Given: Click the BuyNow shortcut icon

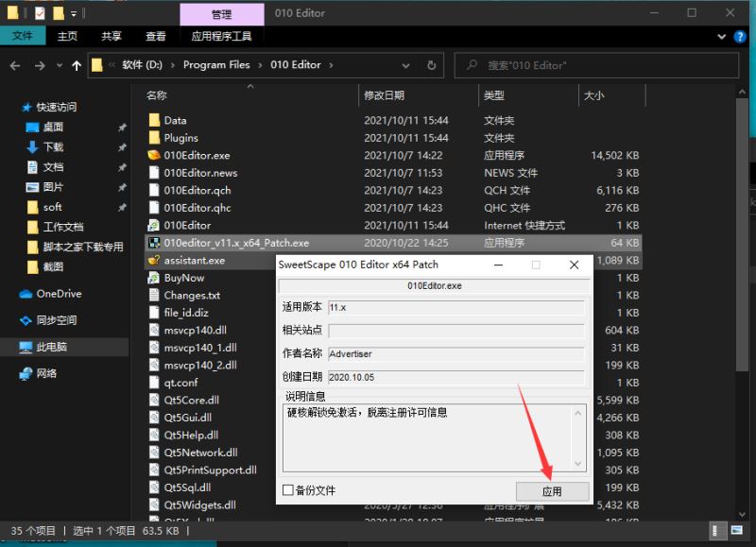Looking at the screenshot, I should click(154, 278).
